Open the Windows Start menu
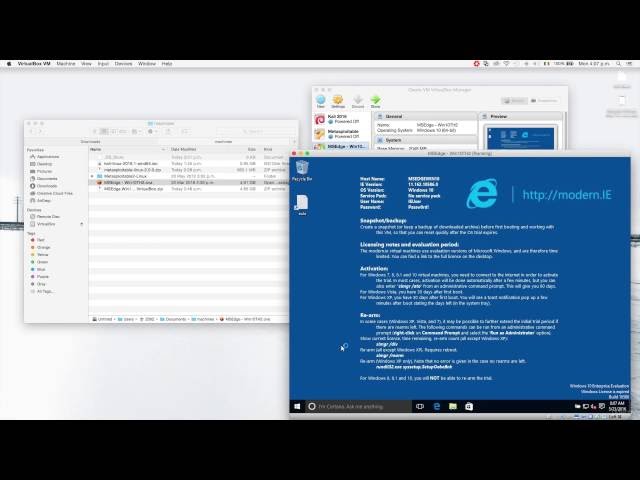This screenshot has height=480, width=640. pyautogui.click(x=297, y=406)
